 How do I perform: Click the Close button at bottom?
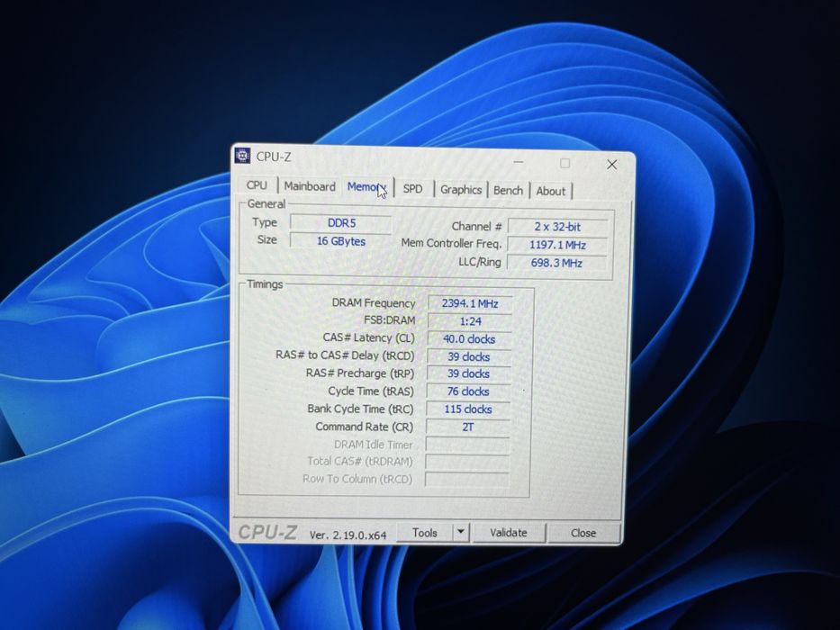(x=583, y=533)
